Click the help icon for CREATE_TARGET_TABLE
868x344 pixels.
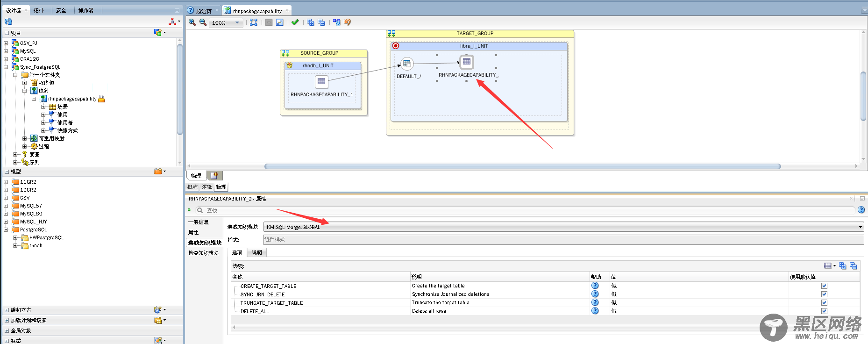tap(595, 286)
